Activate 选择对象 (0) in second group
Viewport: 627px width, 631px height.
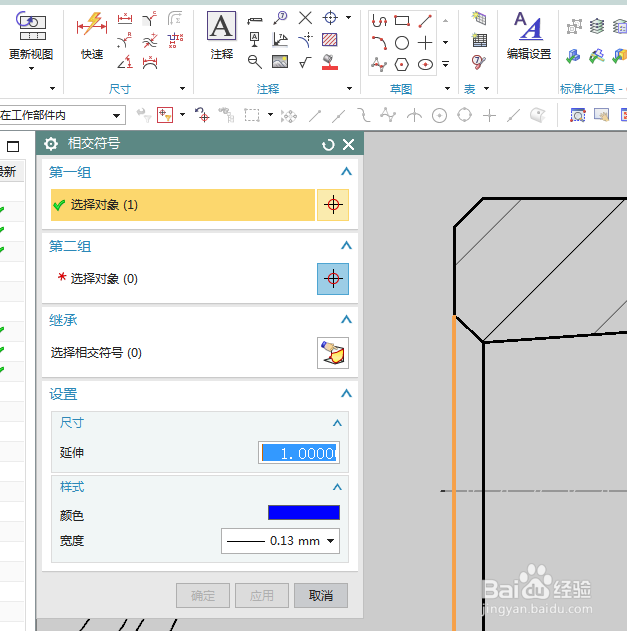point(183,279)
